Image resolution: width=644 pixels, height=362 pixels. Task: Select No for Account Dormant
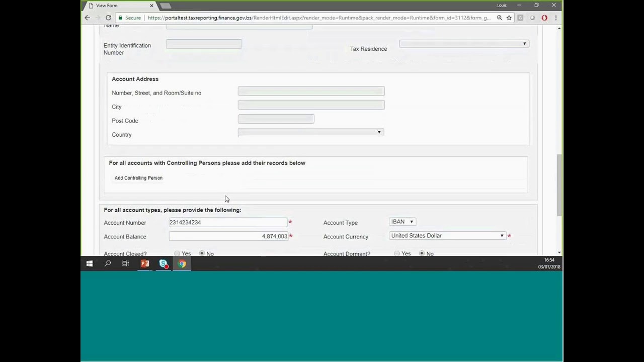422,253
